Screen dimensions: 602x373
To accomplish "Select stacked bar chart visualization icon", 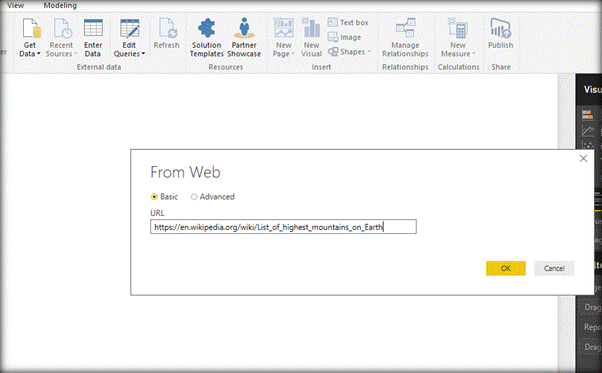I will (x=587, y=114).
